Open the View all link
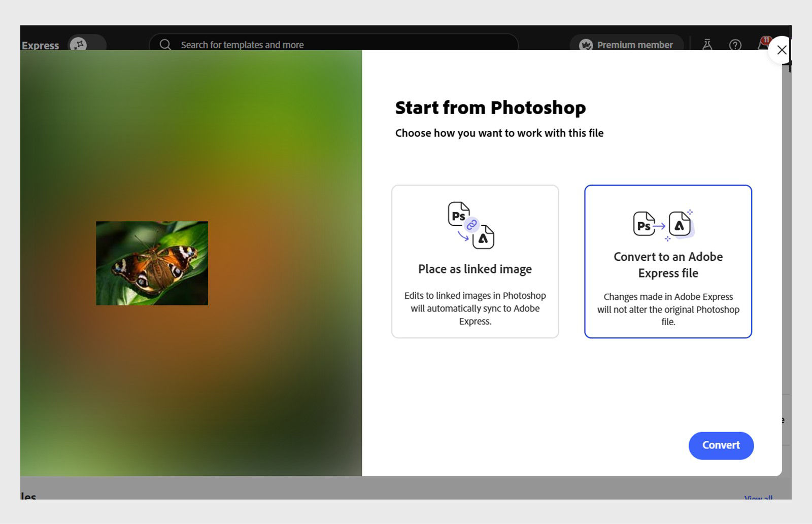Viewport: 812px width, 524px height. [758, 498]
